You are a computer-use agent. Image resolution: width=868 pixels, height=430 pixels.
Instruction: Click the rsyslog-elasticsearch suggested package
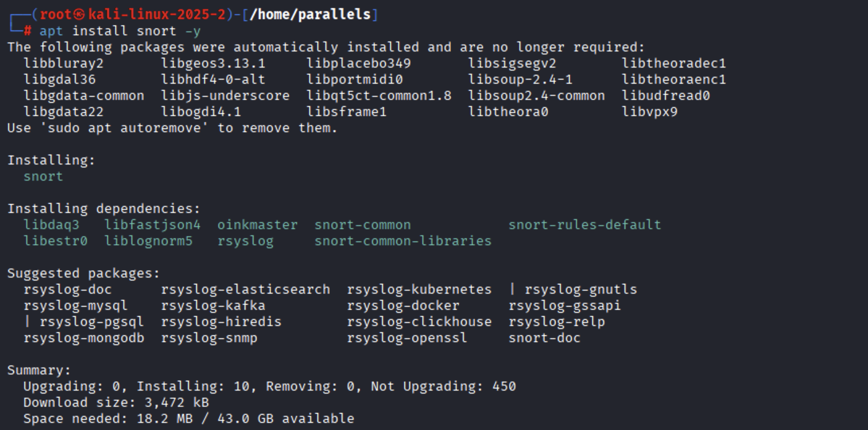[245, 290]
